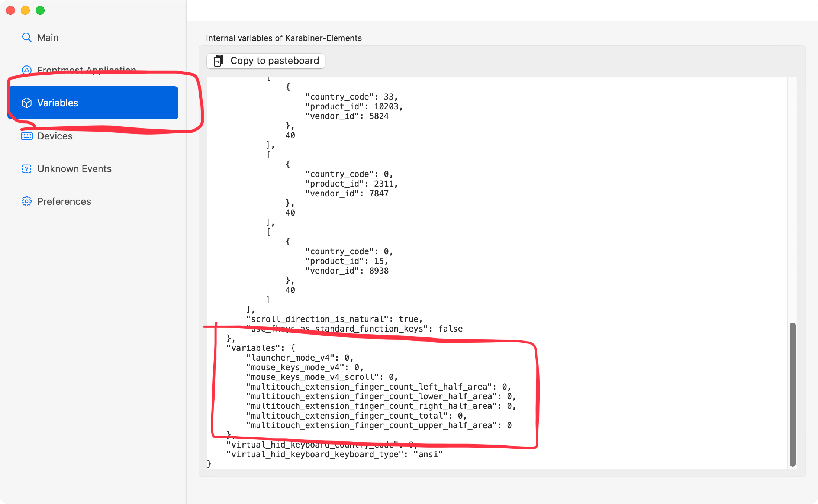Click "product_id": 2311 text
The image size is (818, 504).
pyautogui.click(x=351, y=184)
